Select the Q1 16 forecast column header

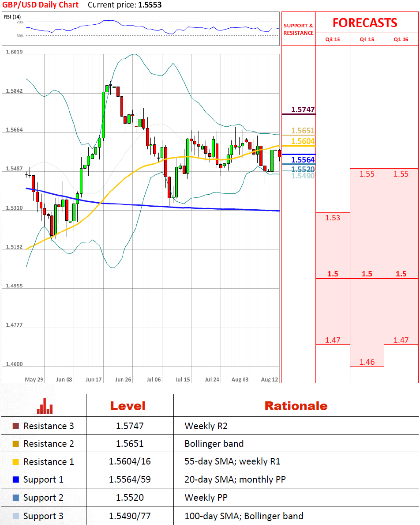coord(401,39)
